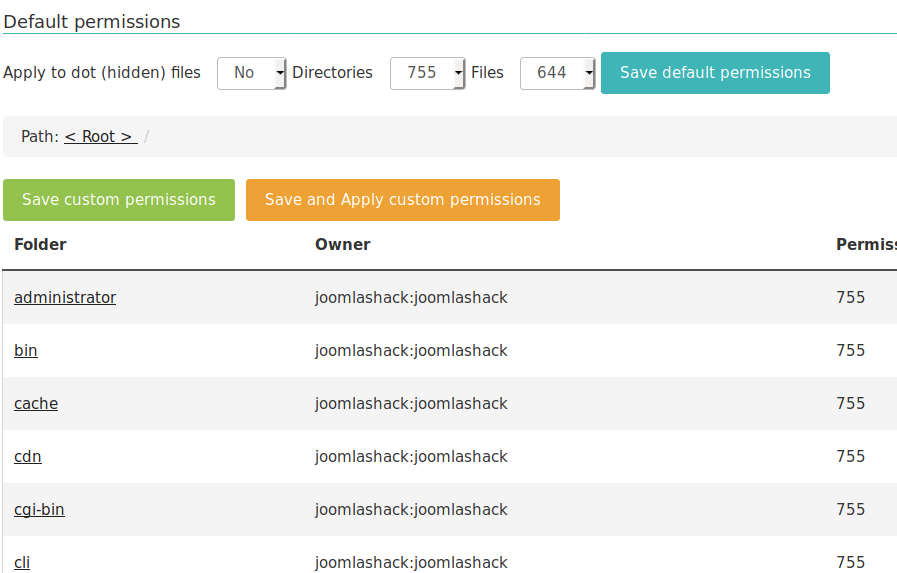This screenshot has height=573, width=897.
Task: Open the cdn folder
Action: [x=28, y=457]
